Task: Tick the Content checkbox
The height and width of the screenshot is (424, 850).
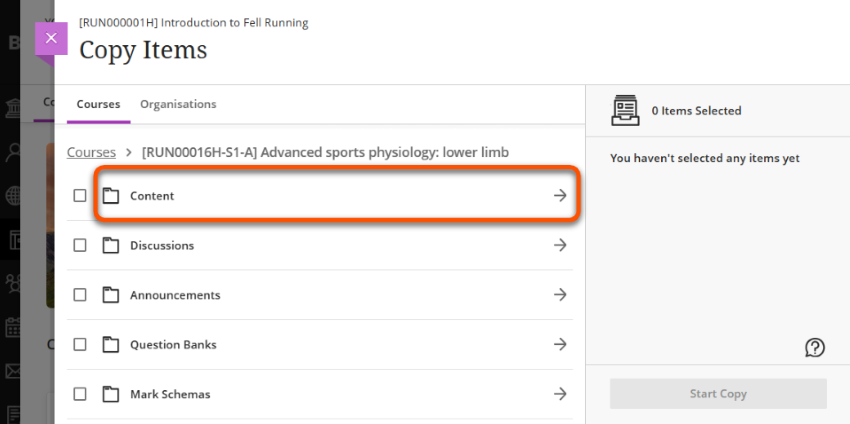Action: 80,196
